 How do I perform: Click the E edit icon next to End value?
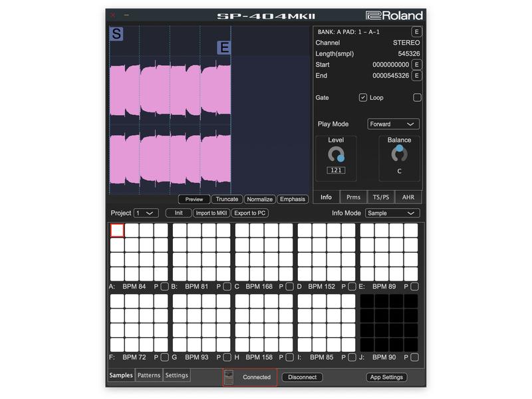click(417, 76)
